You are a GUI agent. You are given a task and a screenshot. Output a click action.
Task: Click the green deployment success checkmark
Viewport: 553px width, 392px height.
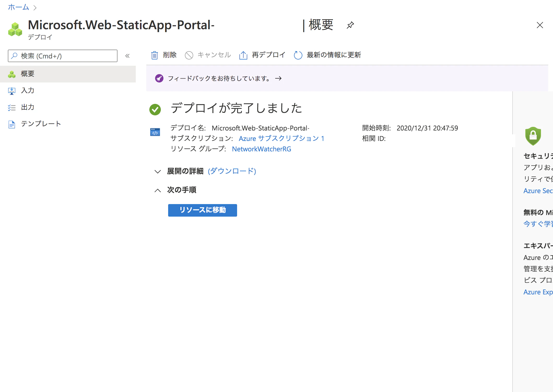pos(155,109)
